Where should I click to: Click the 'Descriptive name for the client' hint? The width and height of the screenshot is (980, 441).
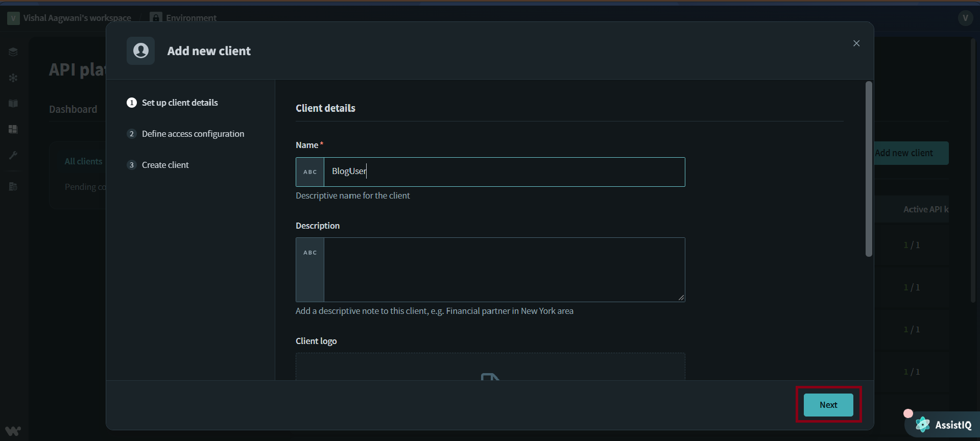pos(353,195)
